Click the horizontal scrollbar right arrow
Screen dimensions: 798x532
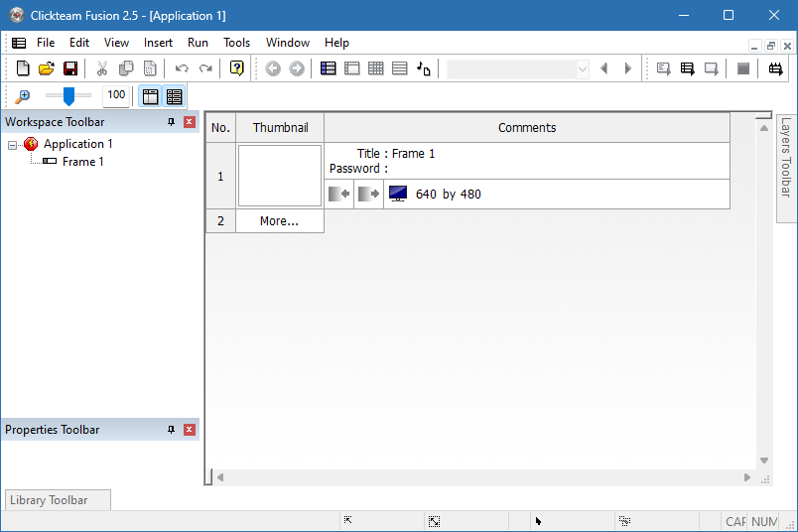(x=747, y=477)
